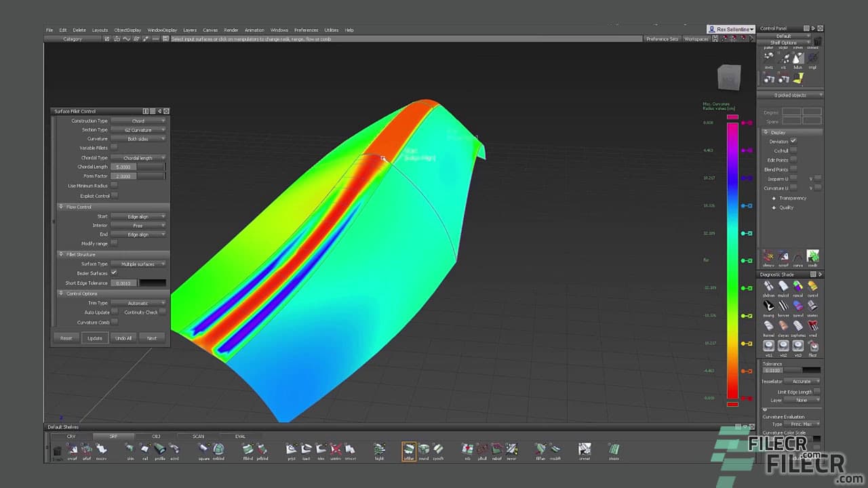868x488 pixels.
Task: Click the Update button
Action: [94, 338]
